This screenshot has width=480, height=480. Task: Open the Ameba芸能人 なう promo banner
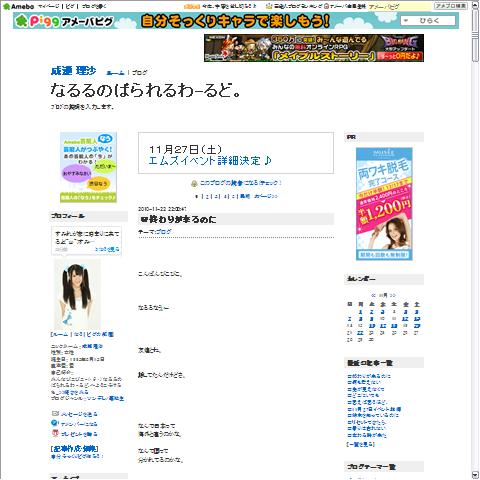(x=88, y=167)
